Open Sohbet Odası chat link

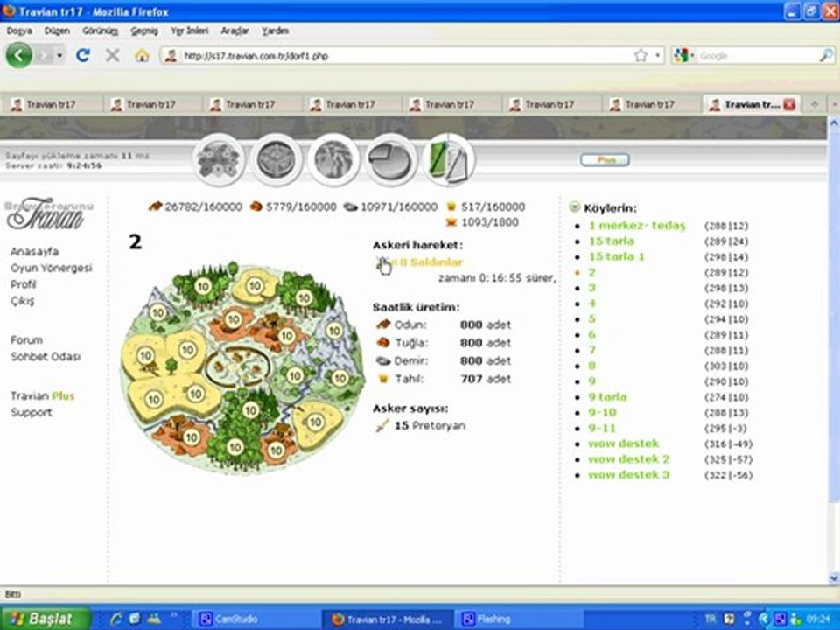[x=45, y=357]
